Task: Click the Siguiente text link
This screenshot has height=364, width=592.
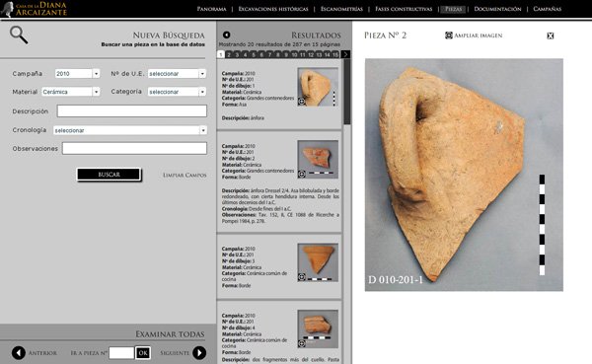Action: [175, 353]
